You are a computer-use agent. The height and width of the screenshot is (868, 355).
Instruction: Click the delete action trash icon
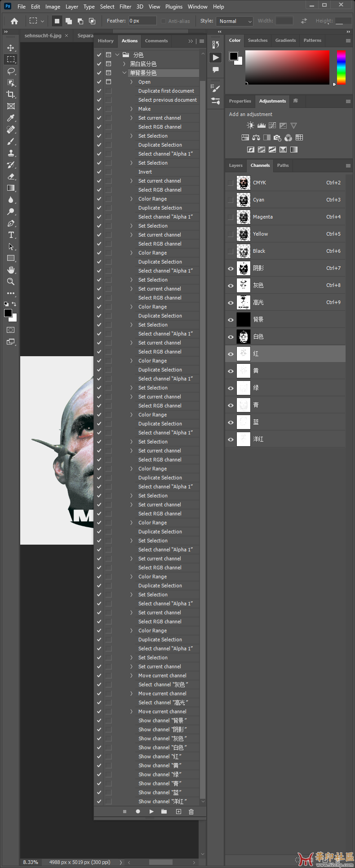point(191,811)
